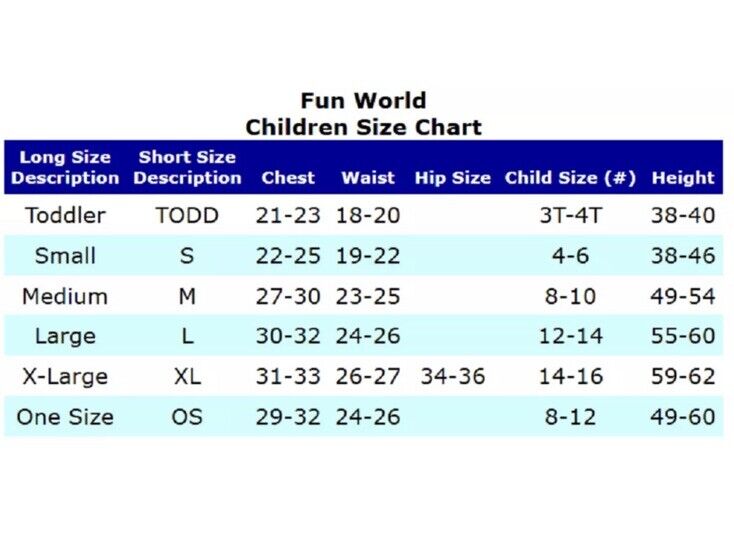This screenshot has height=547, width=734.
Task: Click the TODD short size cell
Action: (187, 215)
